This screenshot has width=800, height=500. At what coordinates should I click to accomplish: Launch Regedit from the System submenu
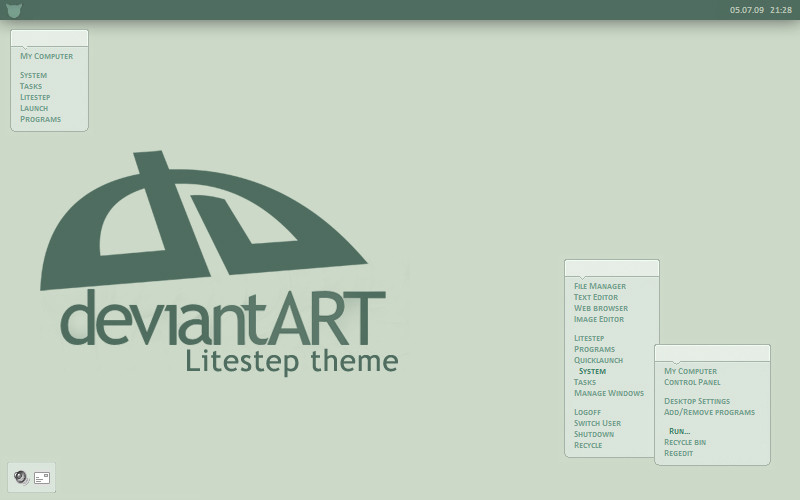679,453
